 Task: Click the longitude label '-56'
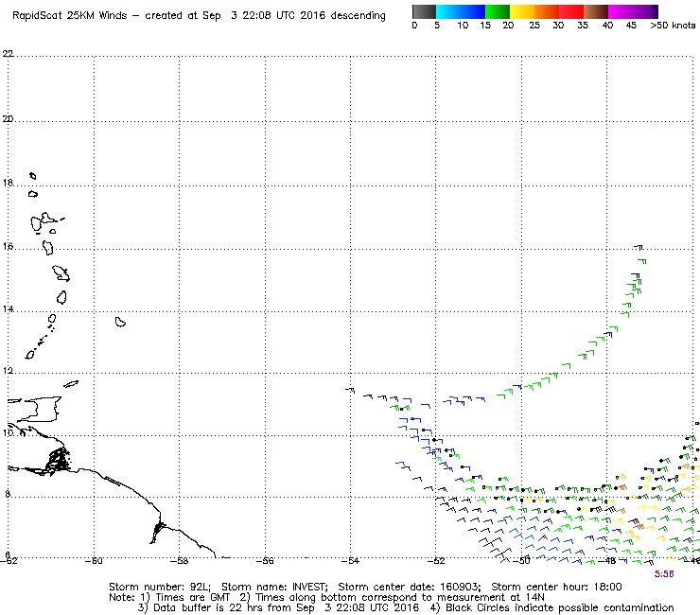(x=265, y=561)
